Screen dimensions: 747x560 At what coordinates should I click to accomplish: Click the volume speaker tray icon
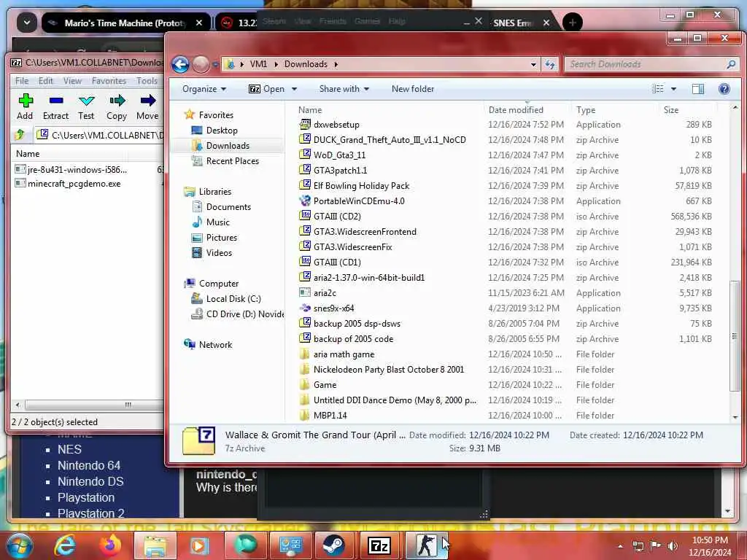(673, 546)
